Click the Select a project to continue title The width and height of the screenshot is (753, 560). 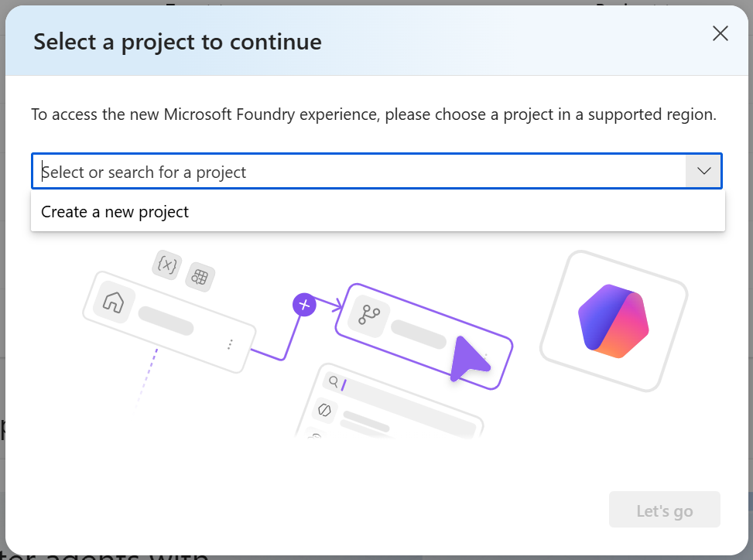tap(176, 42)
